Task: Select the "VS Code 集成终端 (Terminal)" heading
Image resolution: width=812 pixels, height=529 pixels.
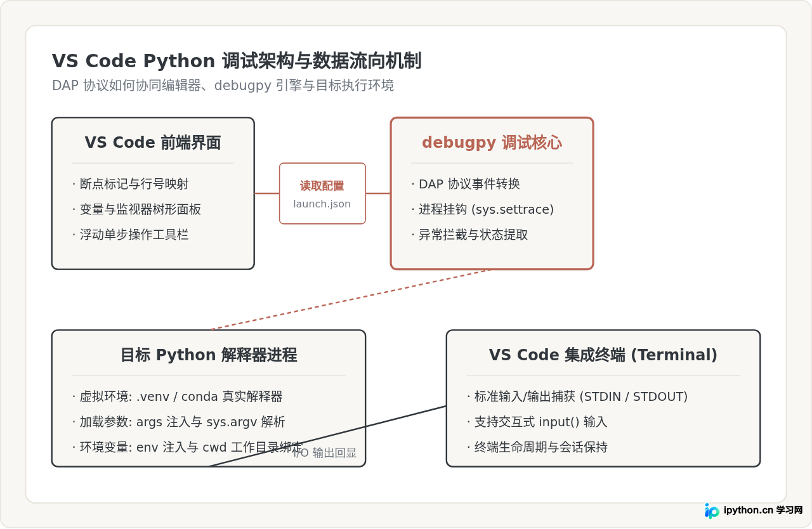Action: (x=603, y=355)
